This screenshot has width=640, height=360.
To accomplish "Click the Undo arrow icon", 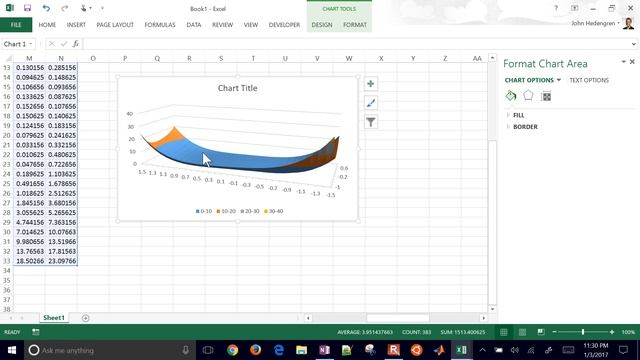I will (x=46, y=8).
